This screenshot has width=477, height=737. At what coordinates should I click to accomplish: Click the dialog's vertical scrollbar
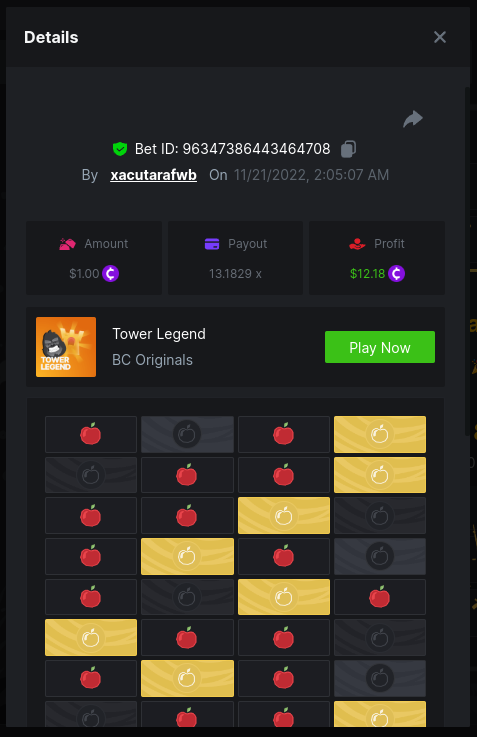click(467, 261)
